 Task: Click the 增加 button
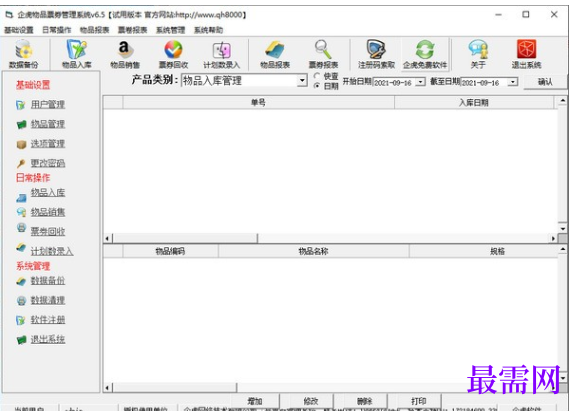tap(255, 401)
